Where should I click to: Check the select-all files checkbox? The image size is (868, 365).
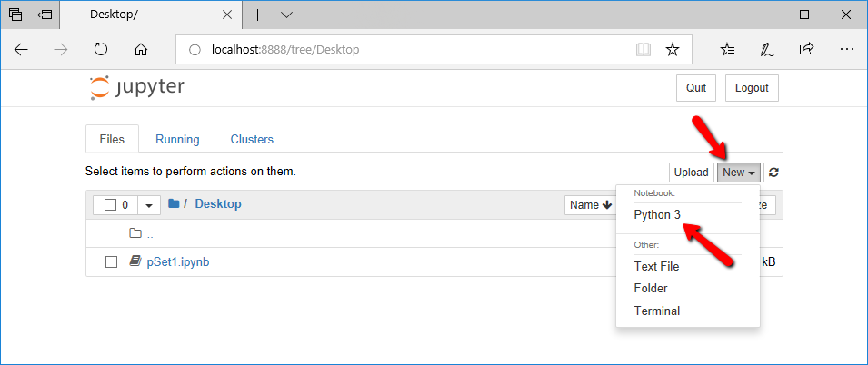point(110,205)
